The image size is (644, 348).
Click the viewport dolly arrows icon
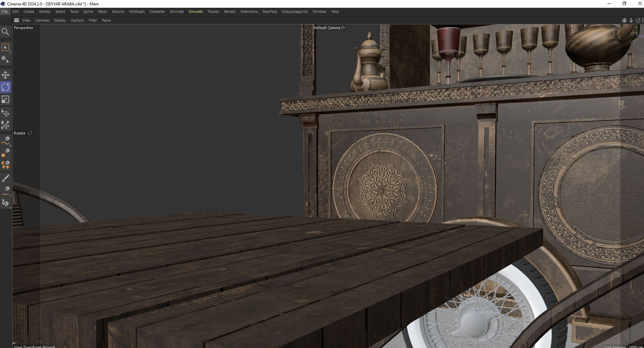click(x=631, y=20)
